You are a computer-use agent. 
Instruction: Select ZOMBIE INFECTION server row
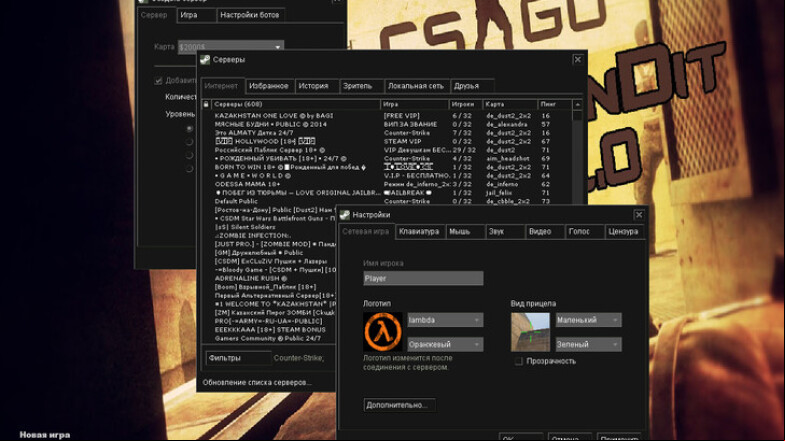[x=270, y=235]
